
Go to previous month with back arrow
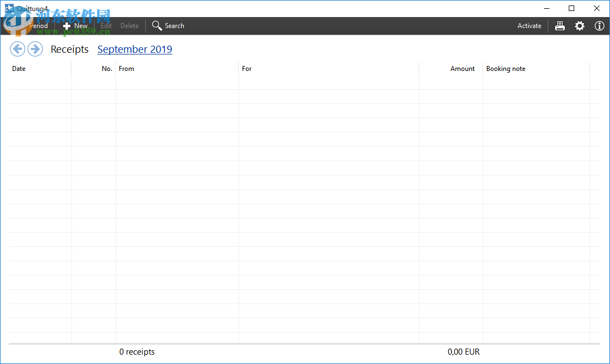point(18,49)
